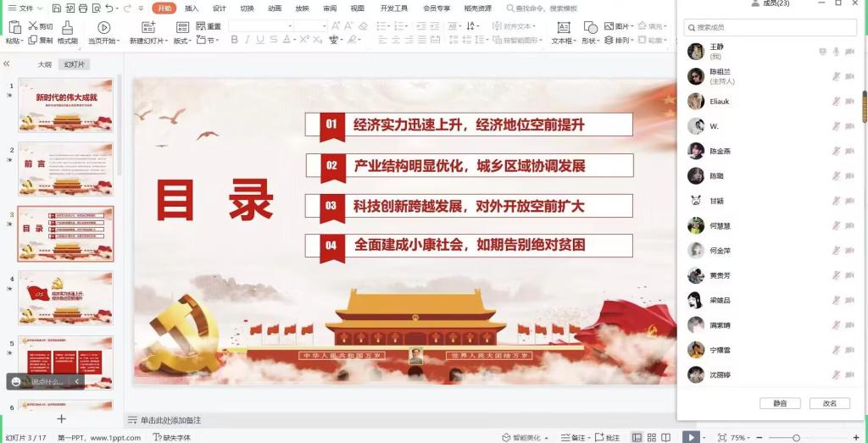The image size is (868, 443).
Task: Insert a Text Box (文本框) icon
Action: [564, 27]
